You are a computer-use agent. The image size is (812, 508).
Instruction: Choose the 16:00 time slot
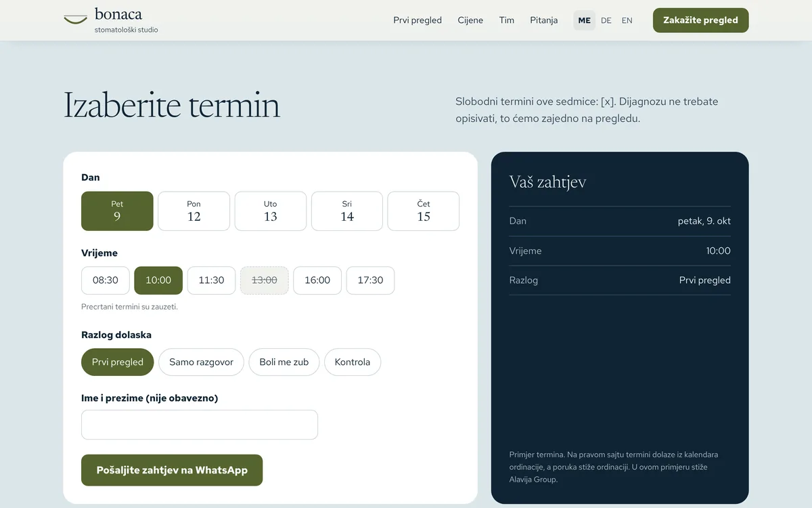[x=317, y=280]
